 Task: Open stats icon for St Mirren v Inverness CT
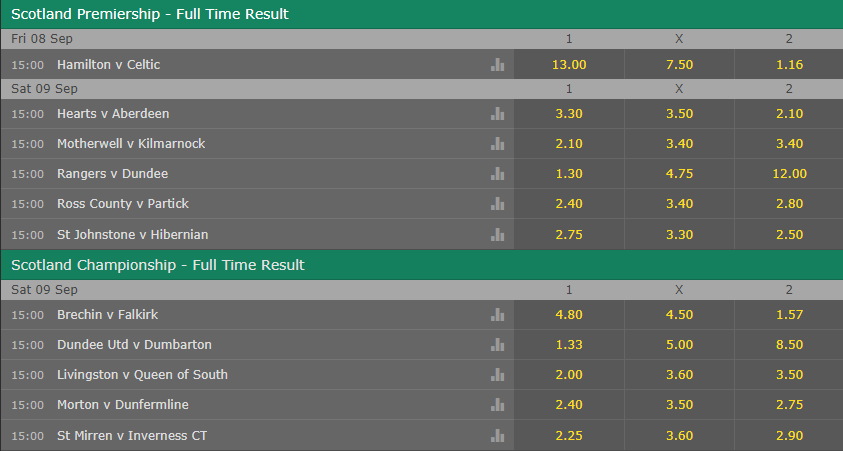click(497, 435)
